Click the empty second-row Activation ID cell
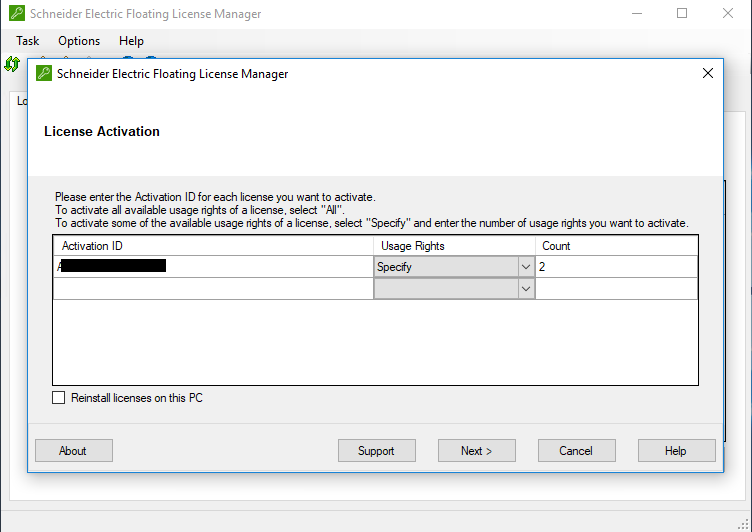752x532 pixels. pos(213,289)
